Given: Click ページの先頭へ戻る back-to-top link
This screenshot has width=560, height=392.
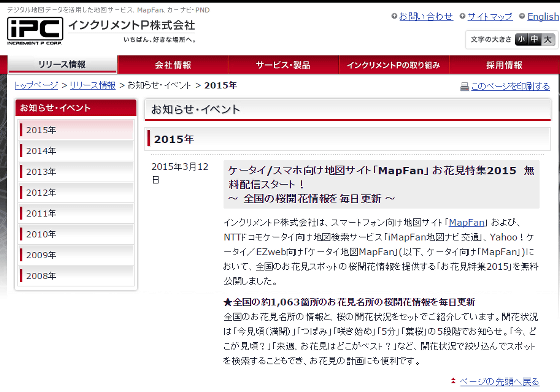Looking at the screenshot, I should click(x=499, y=382).
